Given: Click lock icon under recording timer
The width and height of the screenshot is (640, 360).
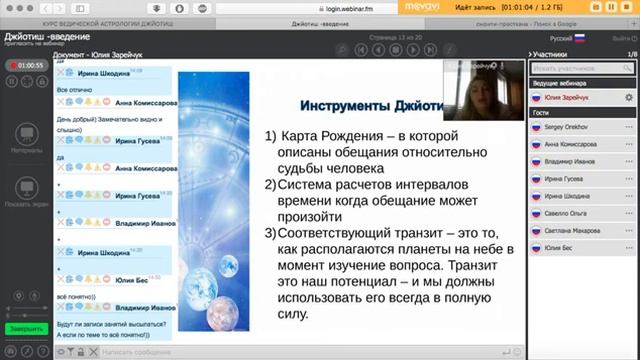Looking at the screenshot, I should (x=42, y=82).
